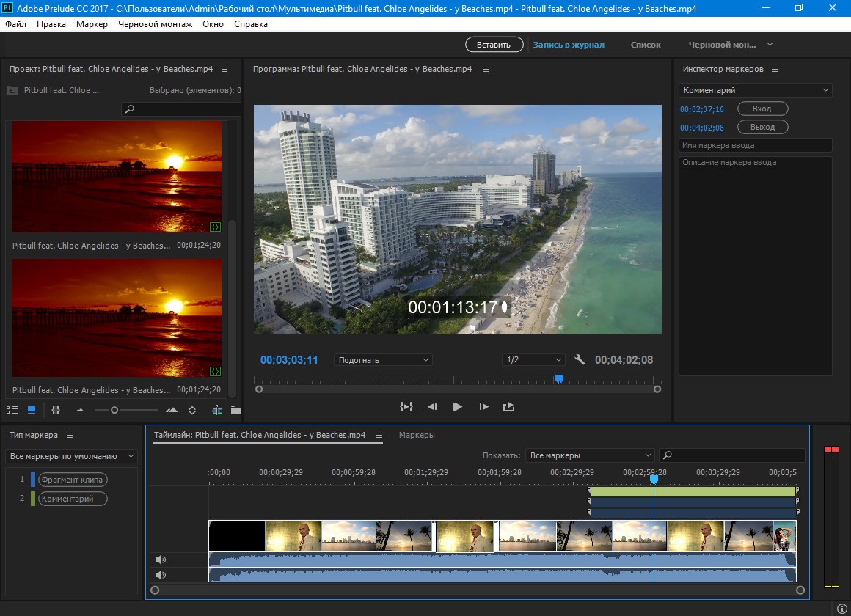Open the Черновой монтаж menu

[156, 24]
